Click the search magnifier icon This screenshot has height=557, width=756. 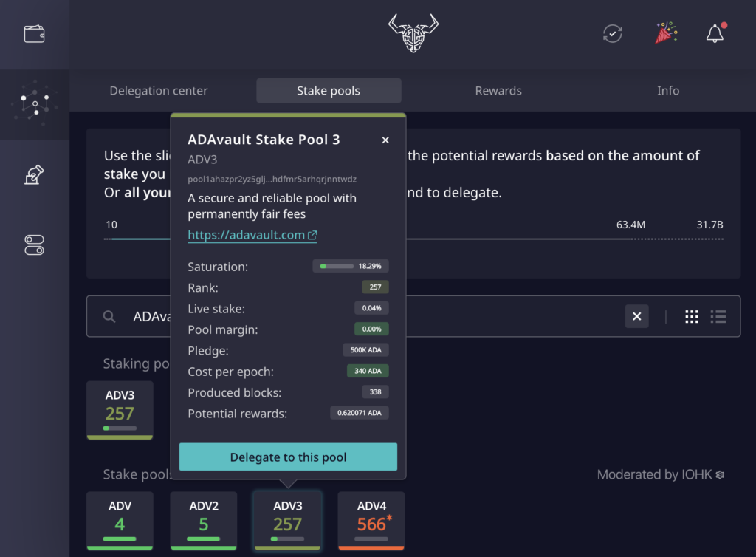coord(109,316)
